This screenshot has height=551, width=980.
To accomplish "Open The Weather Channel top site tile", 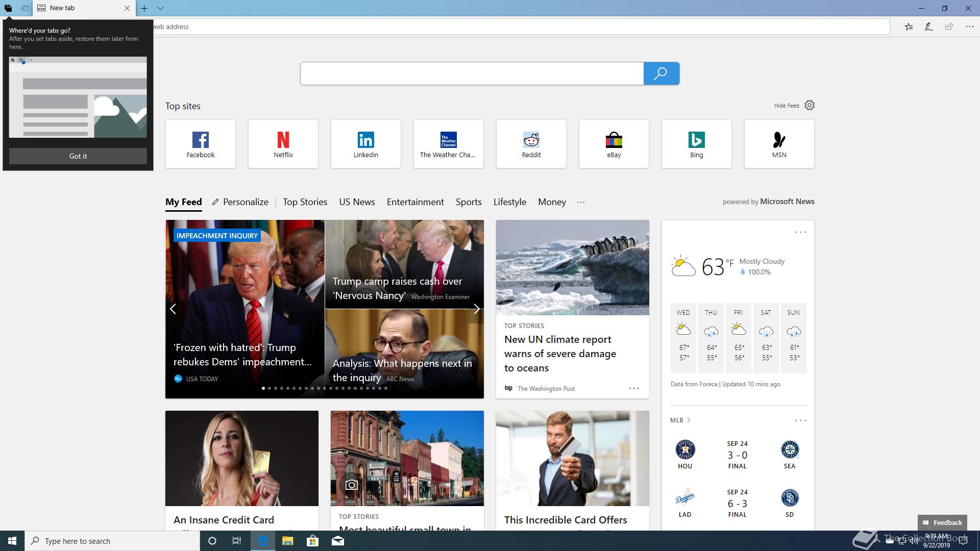I will pos(449,144).
